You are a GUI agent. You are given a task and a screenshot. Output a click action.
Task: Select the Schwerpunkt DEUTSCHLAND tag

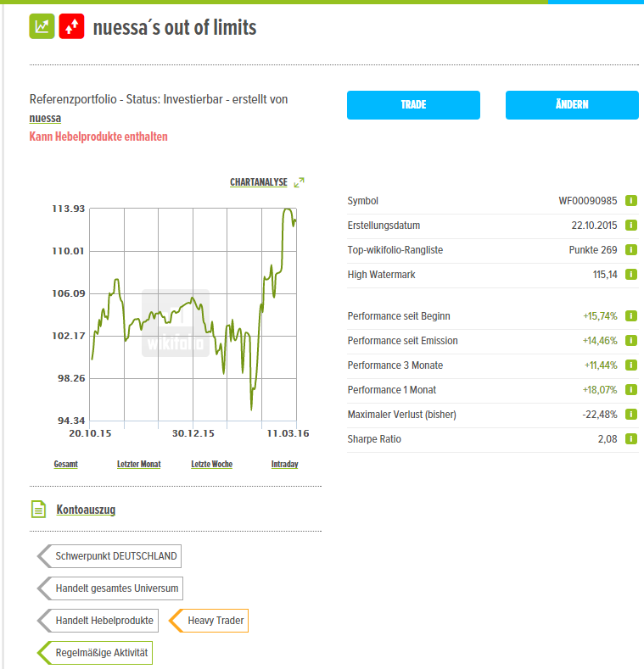tap(115, 556)
